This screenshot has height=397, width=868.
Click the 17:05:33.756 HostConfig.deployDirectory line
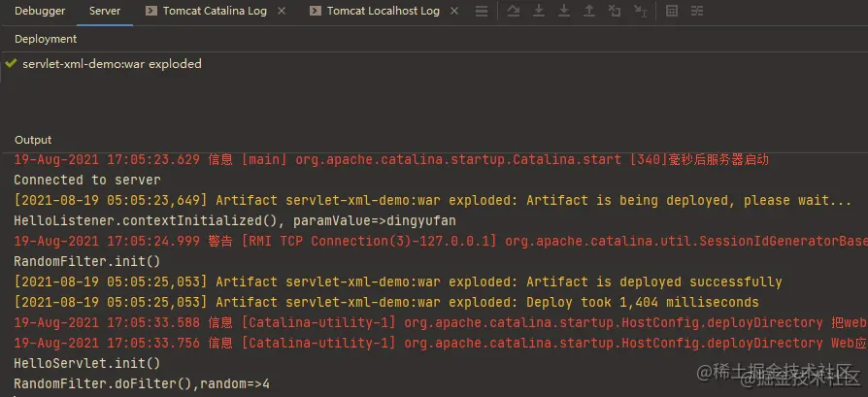(x=441, y=344)
